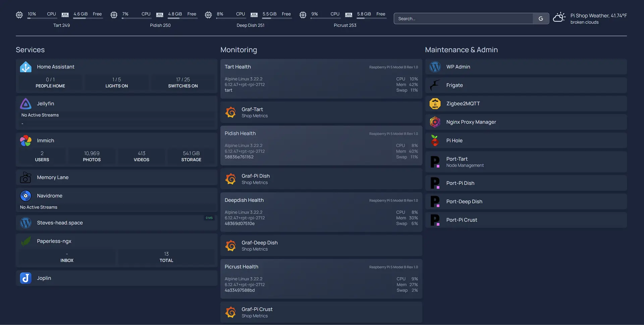Submit search with the Google G button
Viewport: 644px width, 325px height.
(x=541, y=18)
